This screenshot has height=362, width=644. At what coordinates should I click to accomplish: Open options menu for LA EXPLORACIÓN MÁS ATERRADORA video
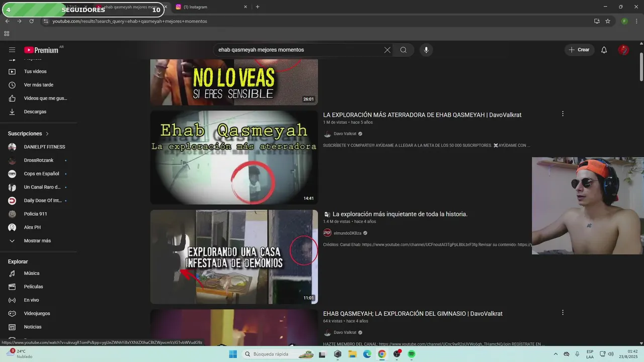(562, 114)
